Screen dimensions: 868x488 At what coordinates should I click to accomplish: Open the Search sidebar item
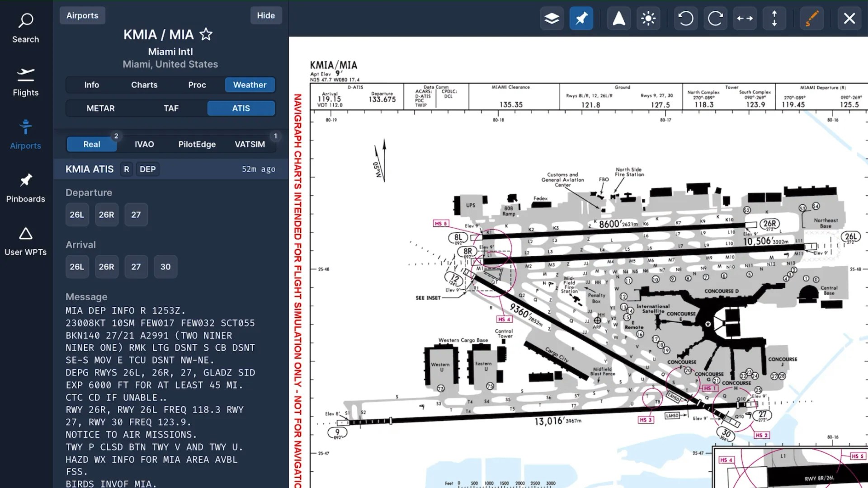[25, 28]
